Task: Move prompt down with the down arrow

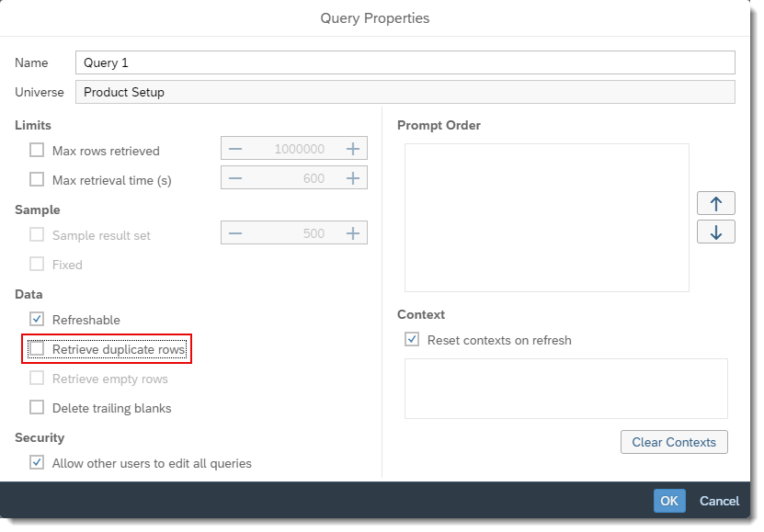Action: click(x=715, y=232)
